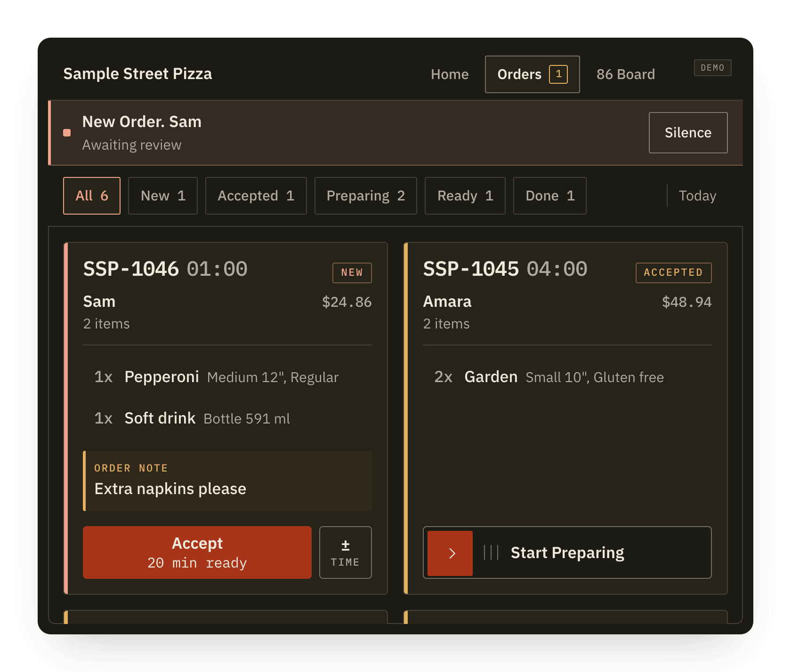Show Preparing orders only
The width and height of the screenshot is (791, 672).
(x=366, y=196)
